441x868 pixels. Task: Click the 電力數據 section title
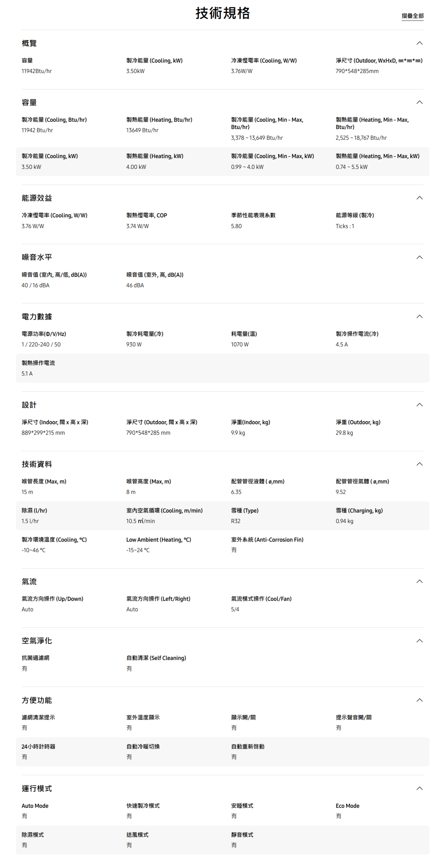(37, 317)
